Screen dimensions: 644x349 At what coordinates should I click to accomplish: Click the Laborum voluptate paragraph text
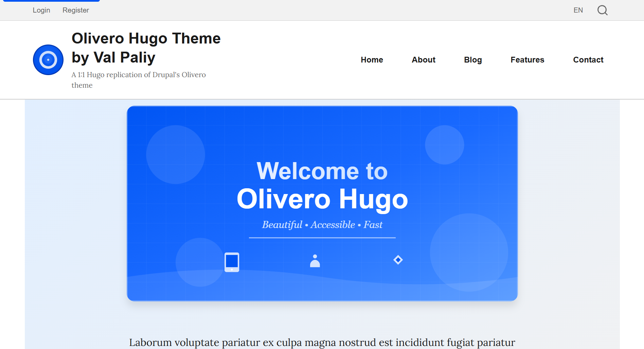[322, 342]
